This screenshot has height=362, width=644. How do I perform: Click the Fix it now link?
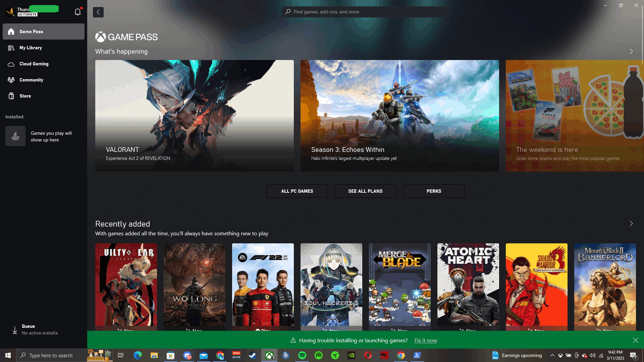pyautogui.click(x=426, y=340)
